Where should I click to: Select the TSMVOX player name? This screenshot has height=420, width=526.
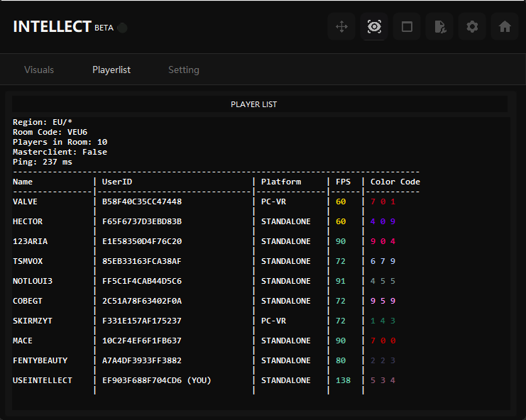pyautogui.click(x=28, y=261)
